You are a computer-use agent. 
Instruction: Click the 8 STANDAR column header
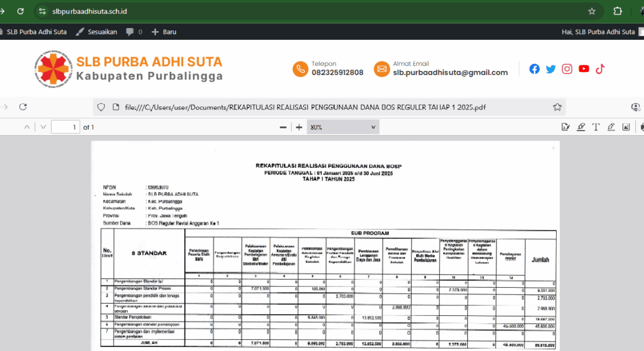point(149,253)
